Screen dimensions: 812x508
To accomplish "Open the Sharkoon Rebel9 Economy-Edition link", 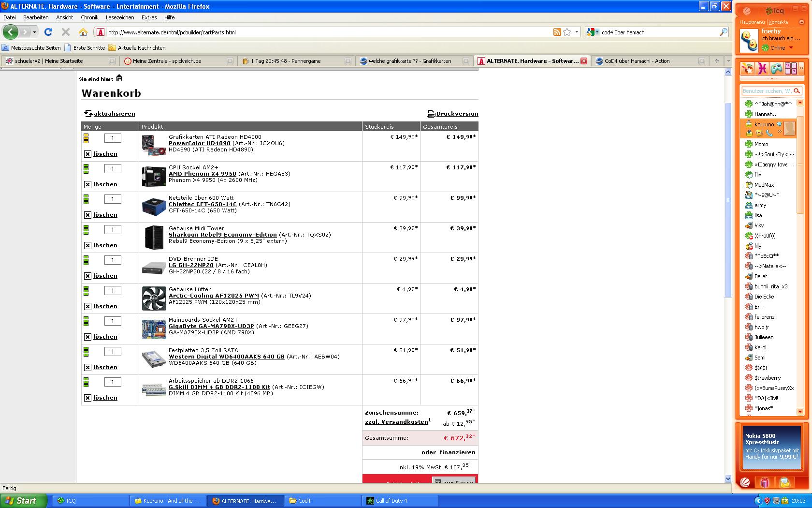I will pos(223,235).
